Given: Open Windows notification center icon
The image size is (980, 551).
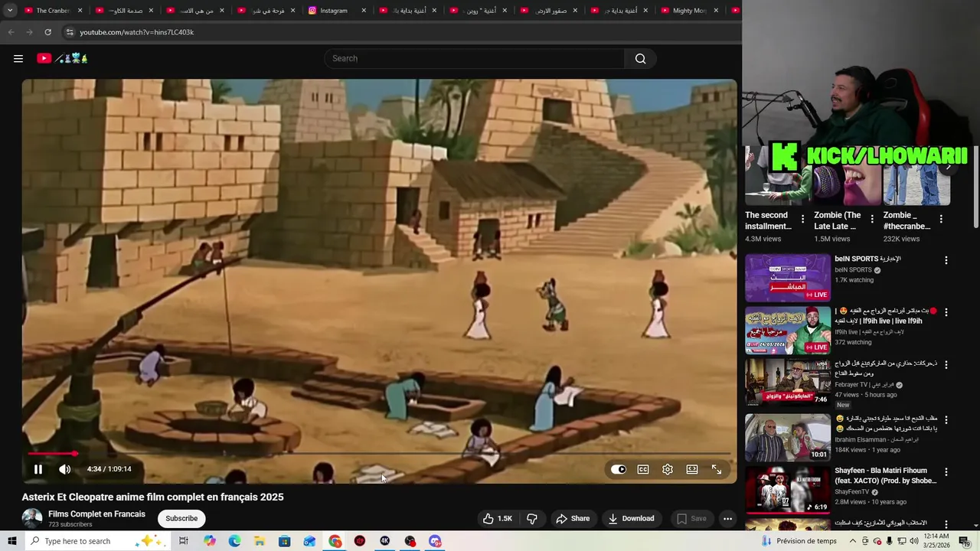Looking at the screenshot, I should pyautogui.click(x=964, y=541).
